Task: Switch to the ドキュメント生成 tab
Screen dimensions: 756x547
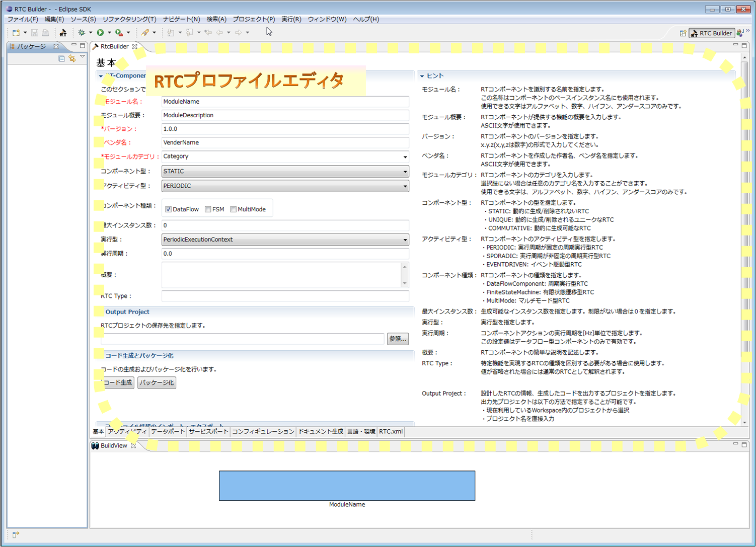Action: point(321,431)
